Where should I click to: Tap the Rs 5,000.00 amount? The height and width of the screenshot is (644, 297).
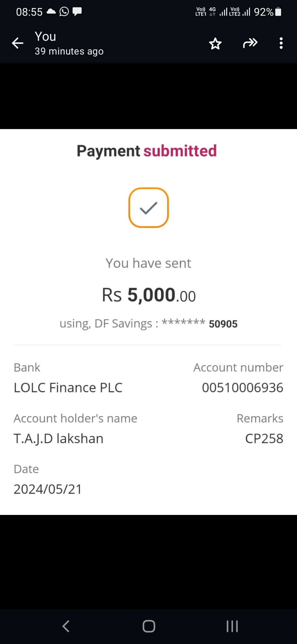pyautogui.click(x=149, y=295)
